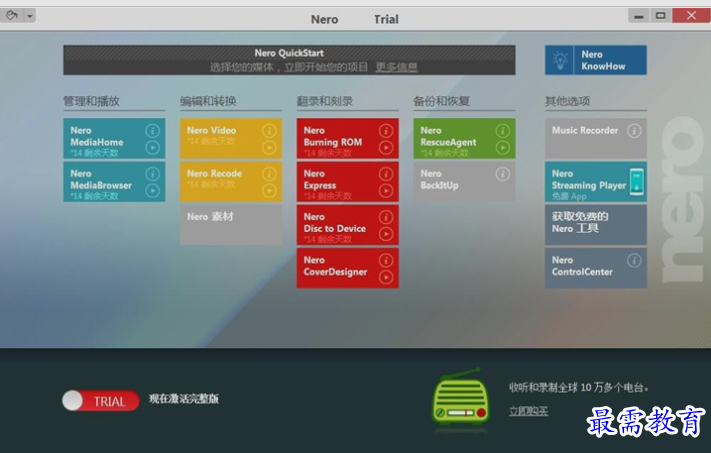Open the Nero KnowHow tile
711x453 pixels.
coord(596,60)
